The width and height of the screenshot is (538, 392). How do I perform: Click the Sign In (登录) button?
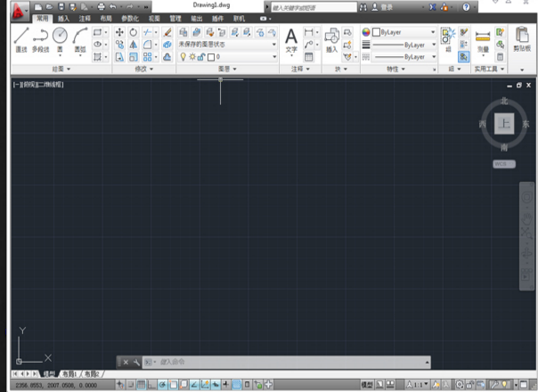(387, 7)
